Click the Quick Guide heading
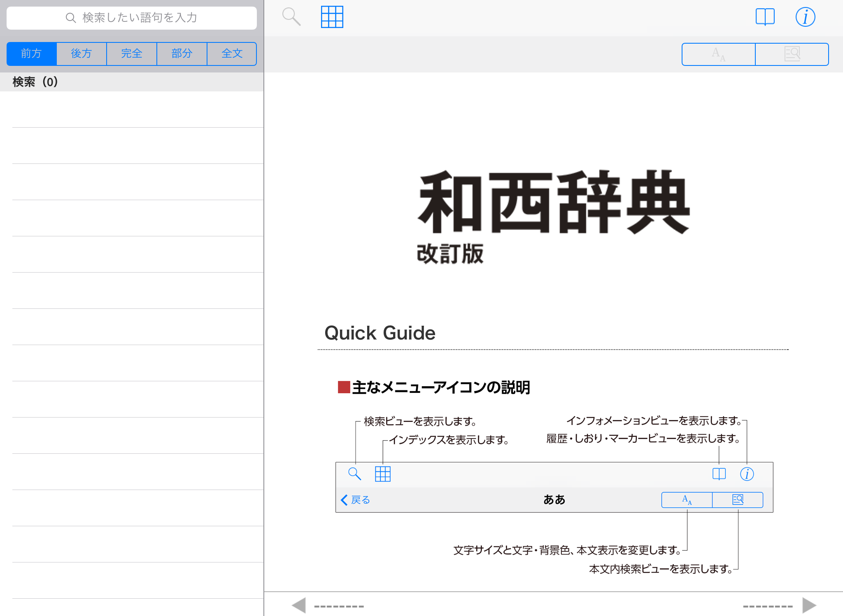This screenshot has height=616, width=843. pyautogui.click(x=380, y=333)
